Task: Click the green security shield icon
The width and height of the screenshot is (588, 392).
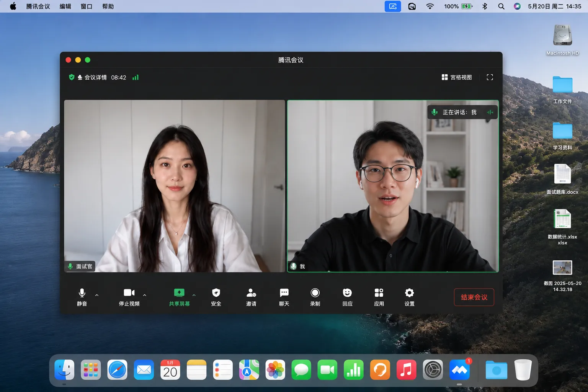Action: [x=72, y=77]
